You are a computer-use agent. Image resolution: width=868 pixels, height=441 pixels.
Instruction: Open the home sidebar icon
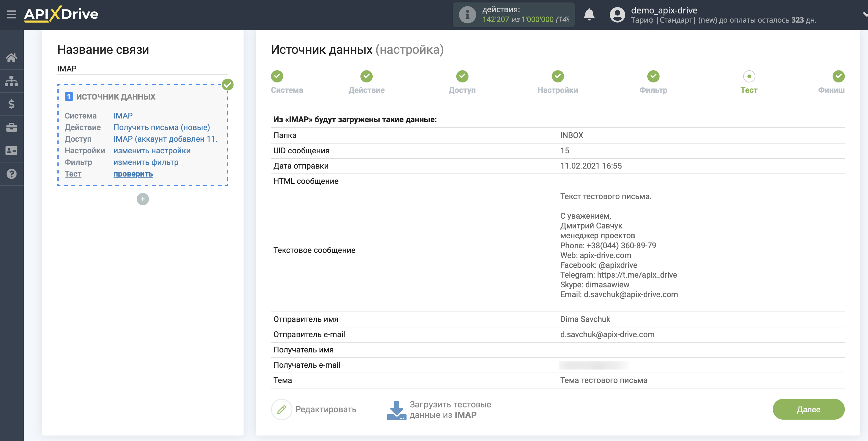click(x=12, y=58)
